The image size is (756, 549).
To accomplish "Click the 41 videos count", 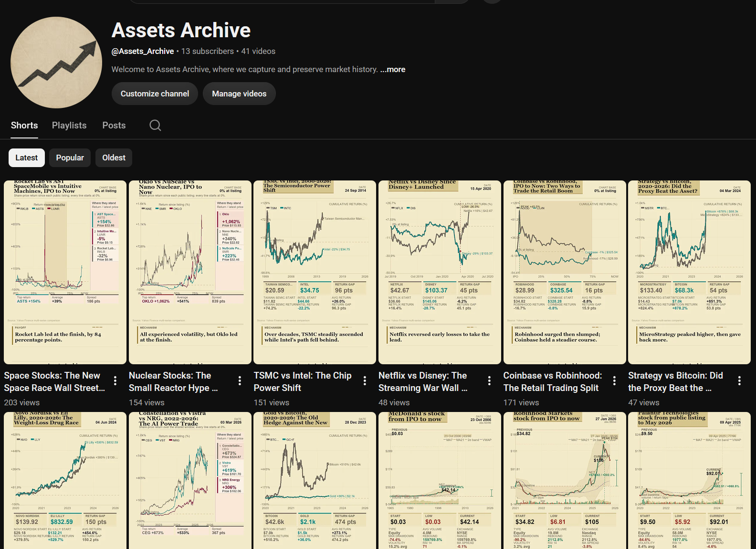I will 258,51.
